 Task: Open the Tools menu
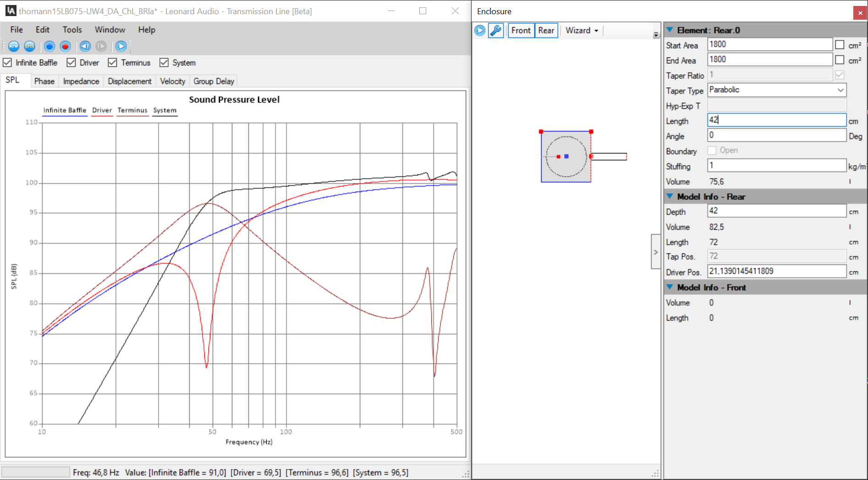pyautogui.click(x=72, y=30)
